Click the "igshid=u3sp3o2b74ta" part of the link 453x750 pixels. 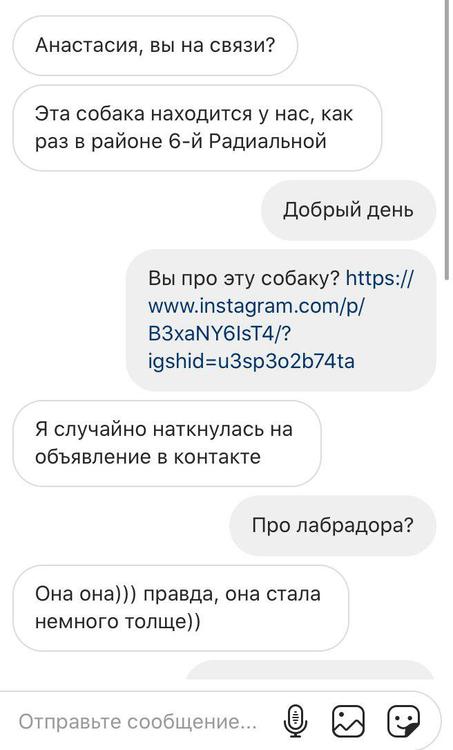tap(252, 361)
